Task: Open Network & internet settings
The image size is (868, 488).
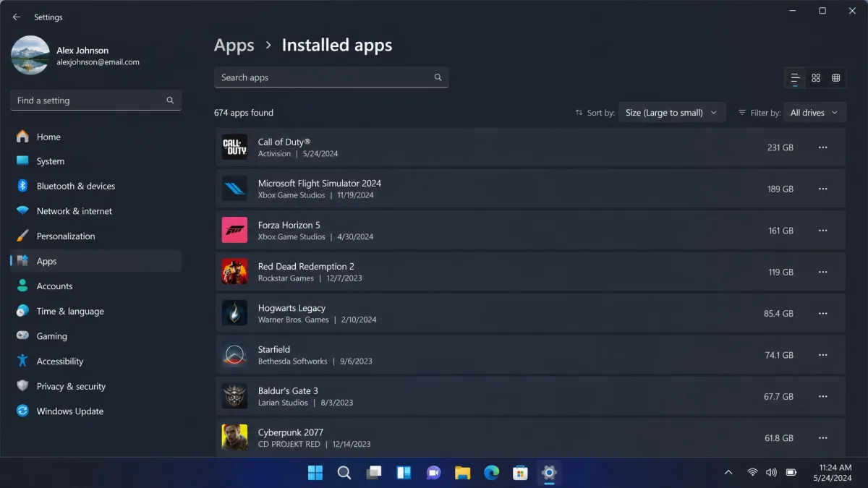Action: pos(95,211)
